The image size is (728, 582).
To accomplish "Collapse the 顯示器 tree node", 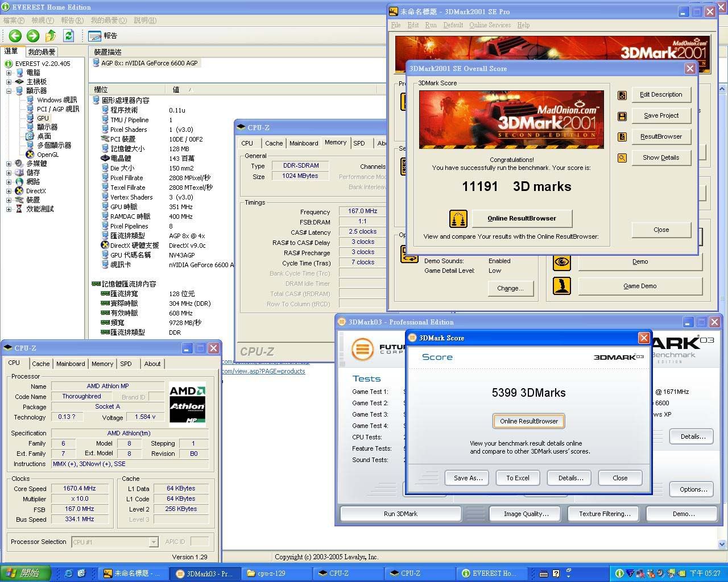I will coord(9,91).
